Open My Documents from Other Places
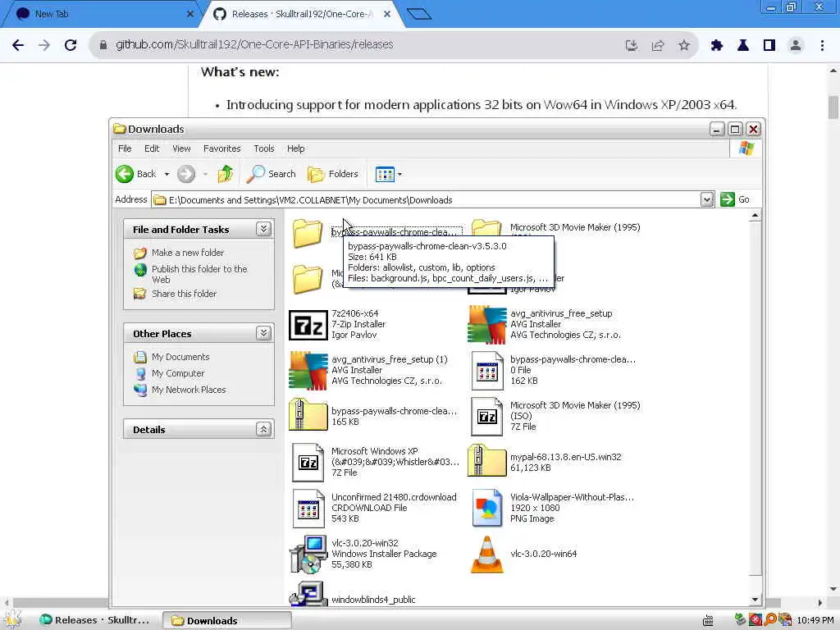This screenshot has height=630, width=840. tap(180, 357)
